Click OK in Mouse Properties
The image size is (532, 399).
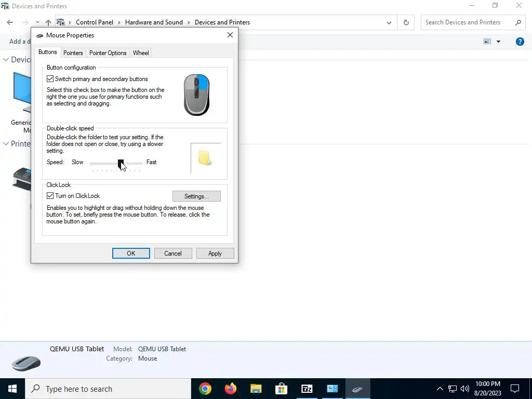pyautogui.click(x=131, y=254)
